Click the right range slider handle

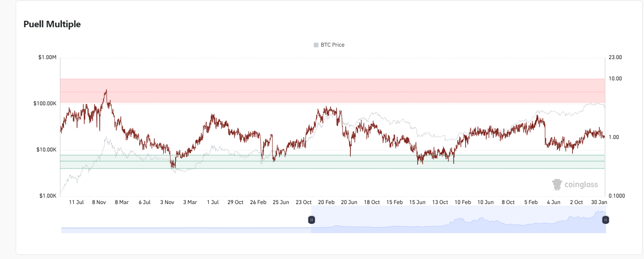(x=605, y=220)
